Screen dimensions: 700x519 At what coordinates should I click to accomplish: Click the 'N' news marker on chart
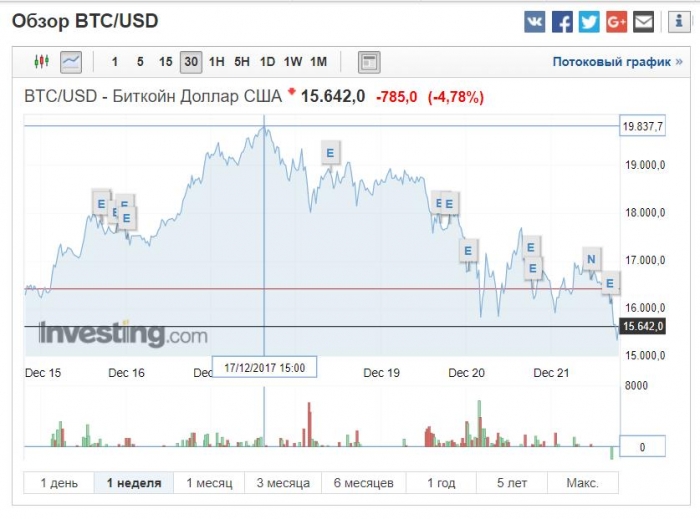point(591,260)
